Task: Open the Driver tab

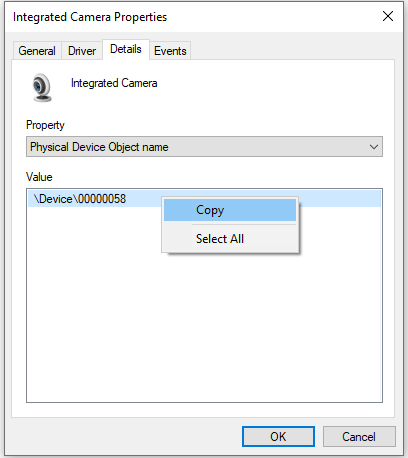Action: pos(82,51)
